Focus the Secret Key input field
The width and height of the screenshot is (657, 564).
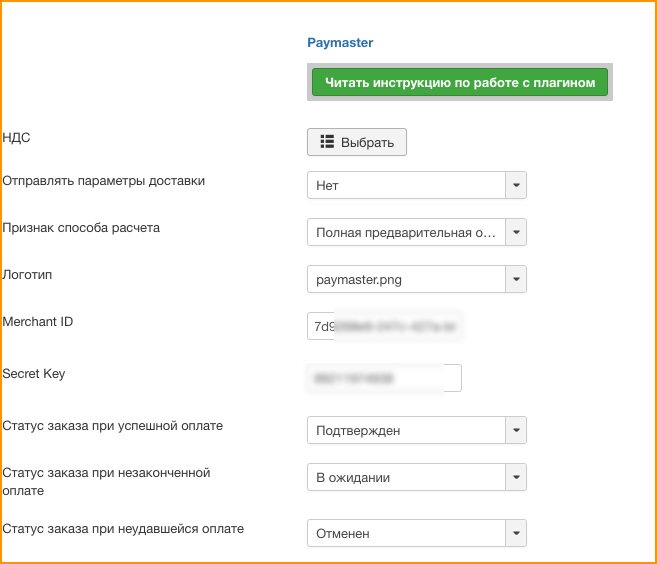(384, 378)
